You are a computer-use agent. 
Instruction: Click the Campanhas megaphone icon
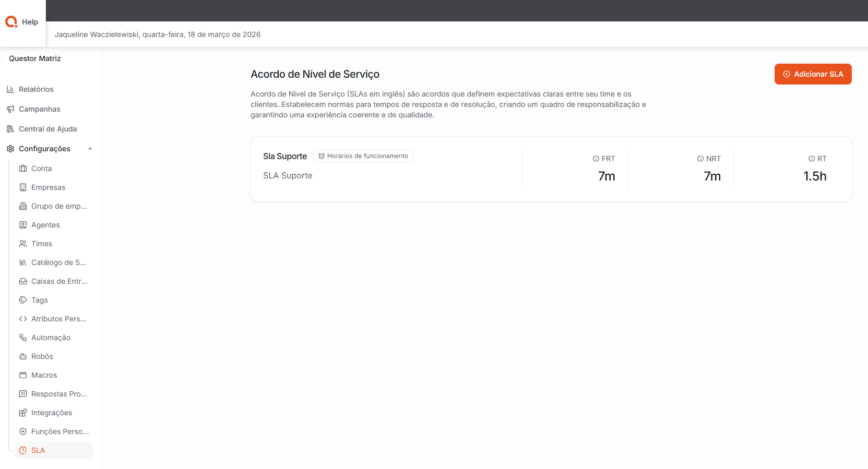pyautogui.click(x=10, y=109)
